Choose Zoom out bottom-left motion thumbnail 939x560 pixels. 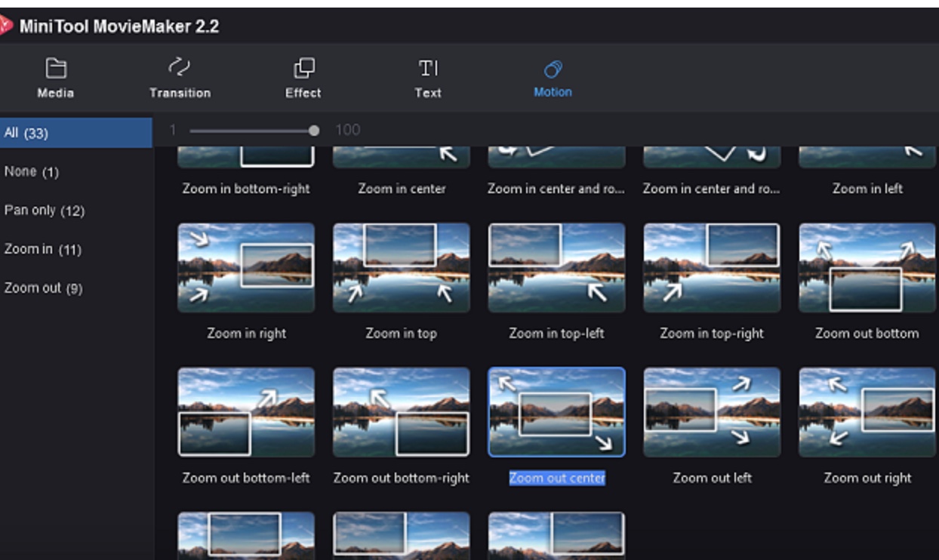[x=246, y=412]
